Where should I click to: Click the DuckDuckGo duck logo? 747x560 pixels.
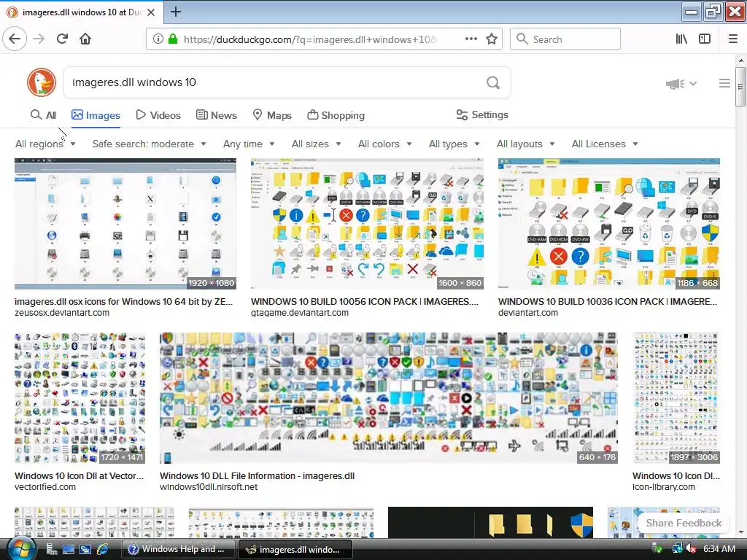[x=42, y=82]
